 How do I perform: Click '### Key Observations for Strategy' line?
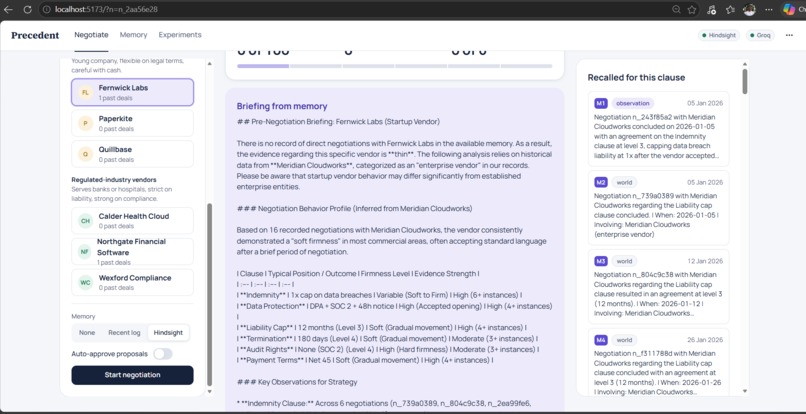coord(297,382)
